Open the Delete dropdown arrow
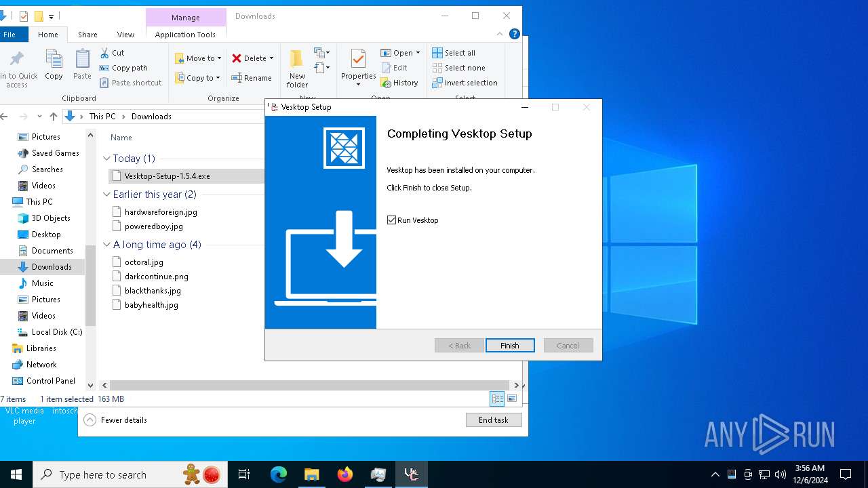Screen dimensions: 868x488 click(271, 58)
